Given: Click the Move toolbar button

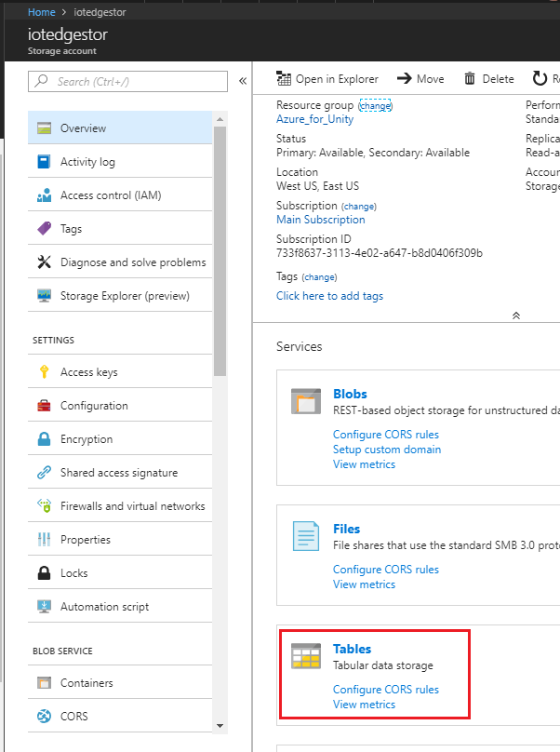Looking at the screenshot, I should (420, 79).
